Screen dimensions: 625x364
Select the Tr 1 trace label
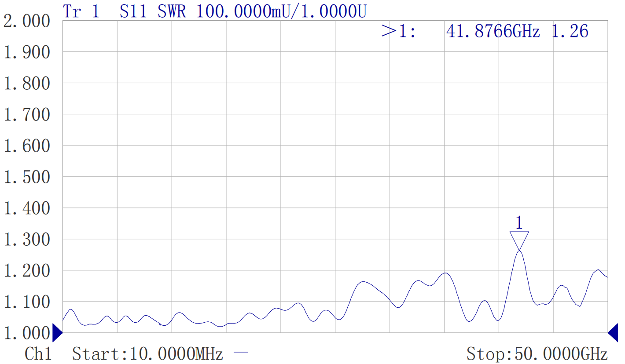(81, 11)
